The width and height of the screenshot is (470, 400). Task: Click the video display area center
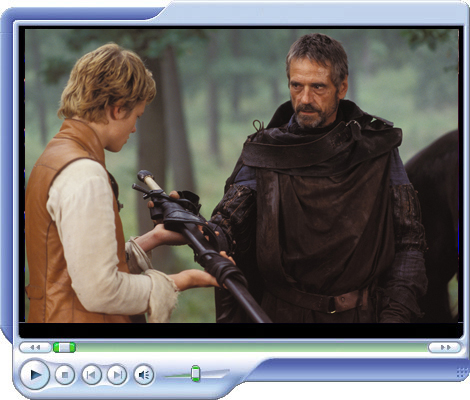coord(242,176)
